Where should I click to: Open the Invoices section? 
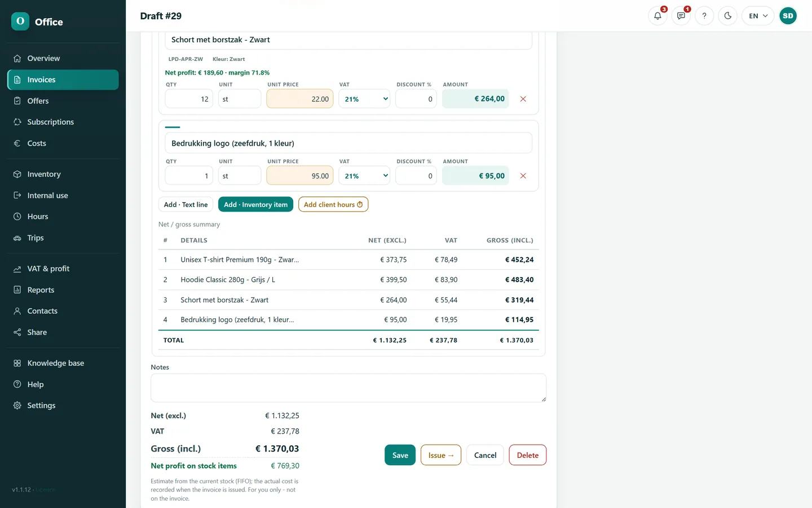(63, 80)
